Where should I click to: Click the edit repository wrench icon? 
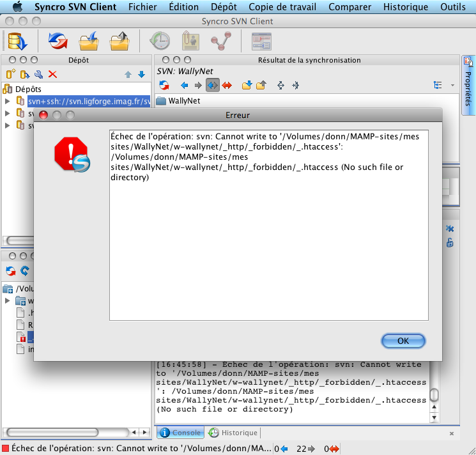coord(38,74)
